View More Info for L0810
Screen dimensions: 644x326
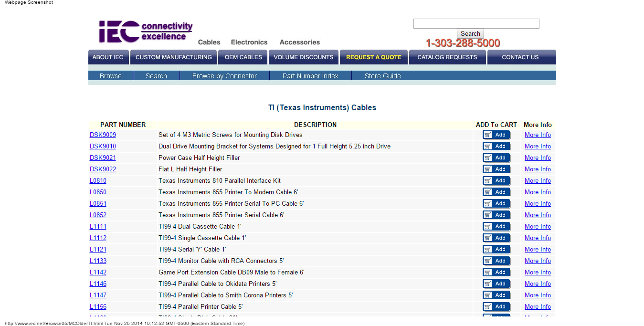coord(538,180)
